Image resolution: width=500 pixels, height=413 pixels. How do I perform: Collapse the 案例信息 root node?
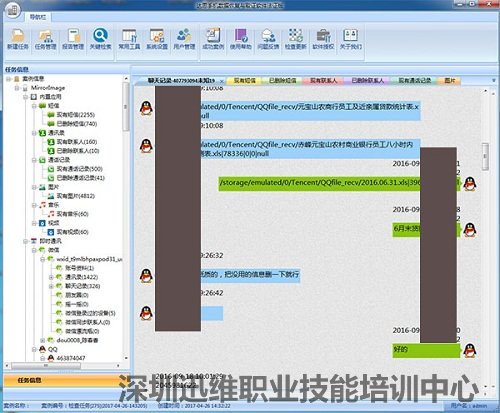tap(9, 79)
